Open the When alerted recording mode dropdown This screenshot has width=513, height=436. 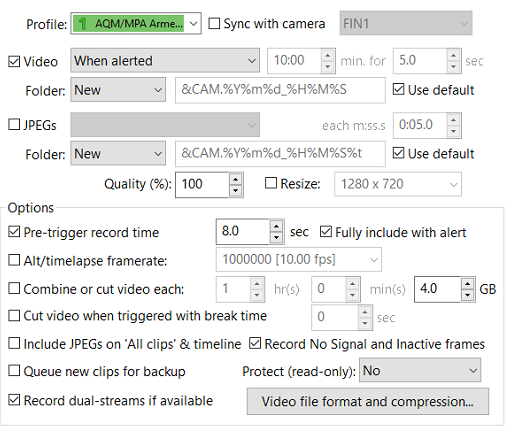pyautogui.click(x=165, y=61)
